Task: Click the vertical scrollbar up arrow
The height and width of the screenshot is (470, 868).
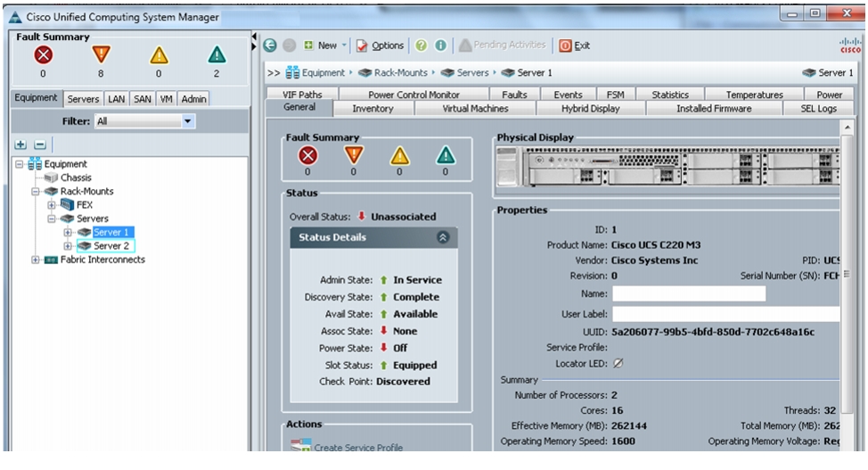Action: tap(847, 128)
